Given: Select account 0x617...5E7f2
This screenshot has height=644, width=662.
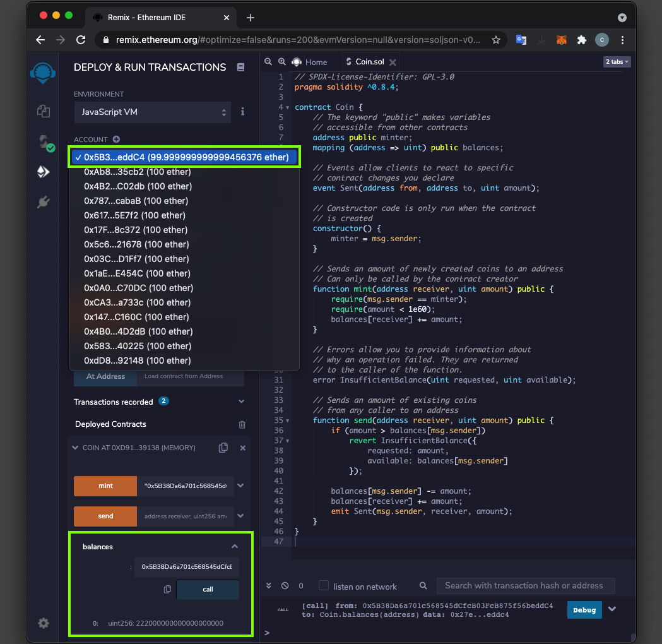Looking at the screenshot, I should (184, 215).
